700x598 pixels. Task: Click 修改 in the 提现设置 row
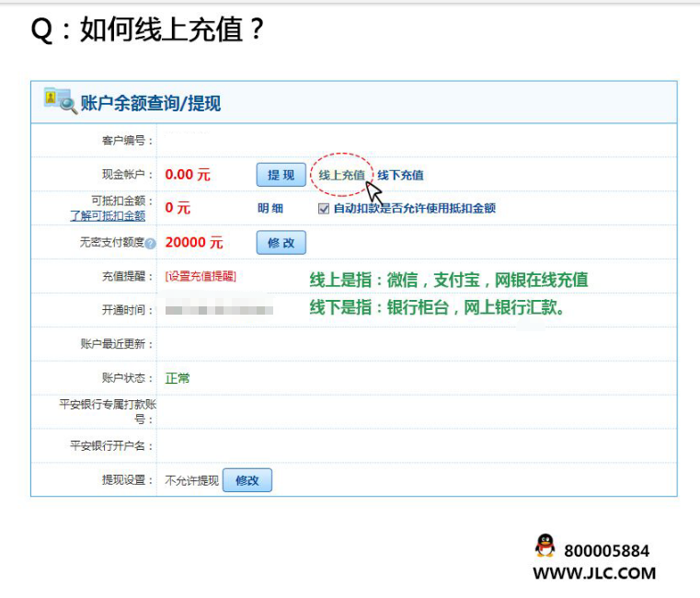coord(247,480)
